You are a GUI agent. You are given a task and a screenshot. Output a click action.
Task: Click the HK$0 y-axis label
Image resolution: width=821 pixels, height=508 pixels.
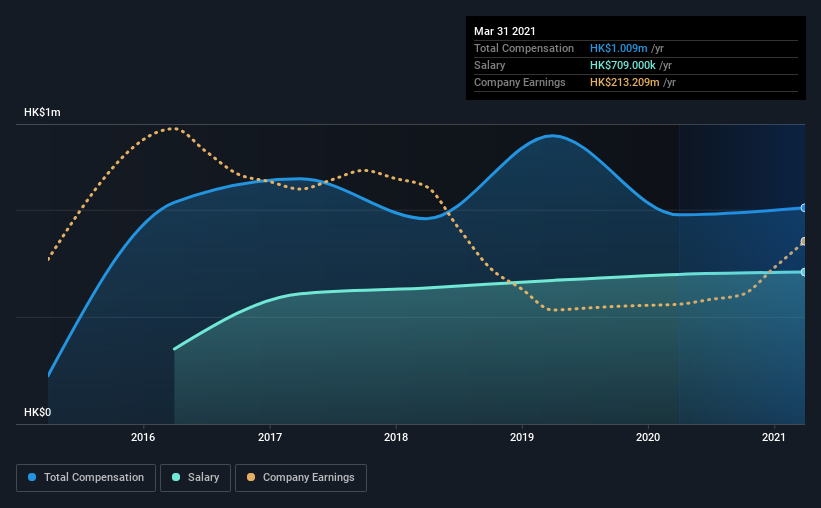point(38,413)
